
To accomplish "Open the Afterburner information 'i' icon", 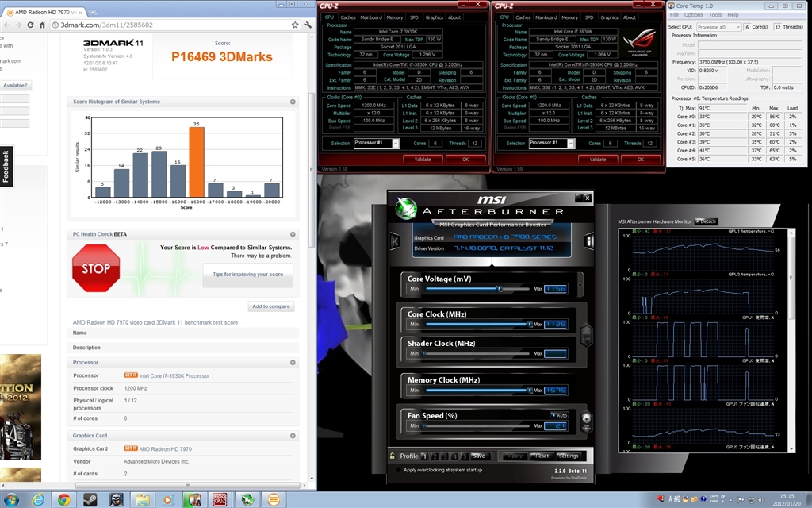I will coord(588,241).
